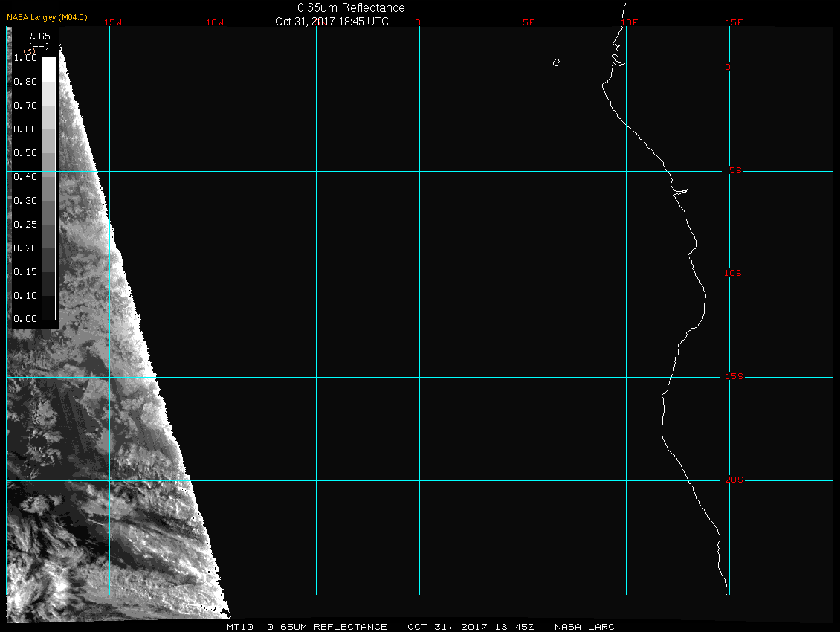Click the 10W longitude label

coord(214,22)
